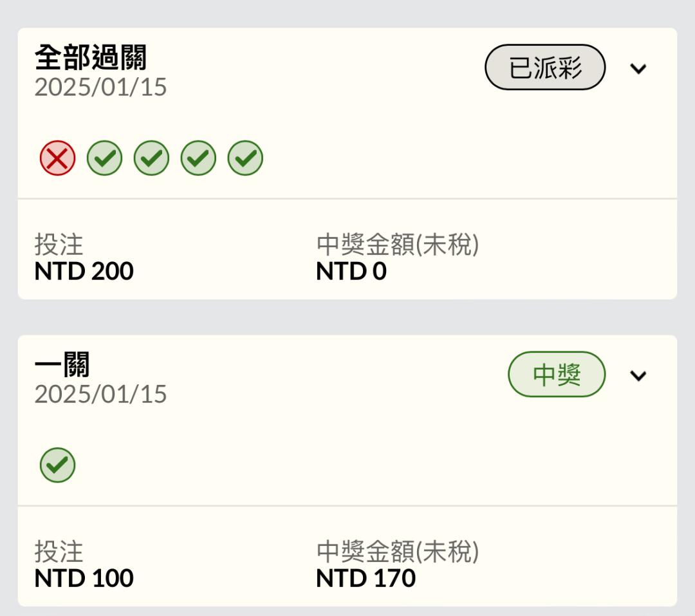
Task: Click the NTD 0 prize amount
Action: 351,271
